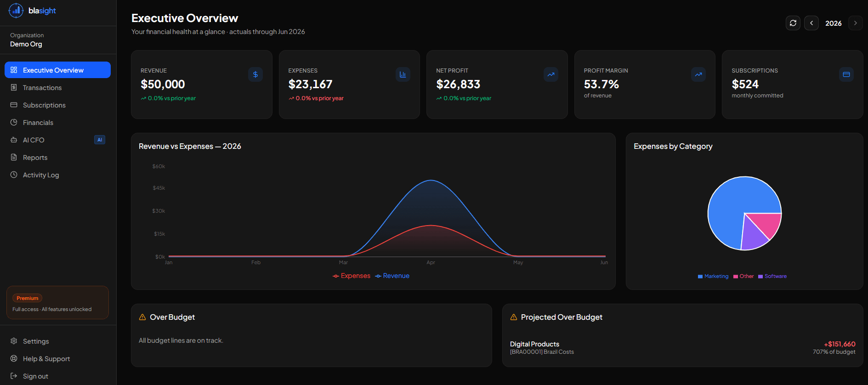Click the AI badge next to AI CFO
Viewport: 868px width, 385px height.
click(100, 140)
